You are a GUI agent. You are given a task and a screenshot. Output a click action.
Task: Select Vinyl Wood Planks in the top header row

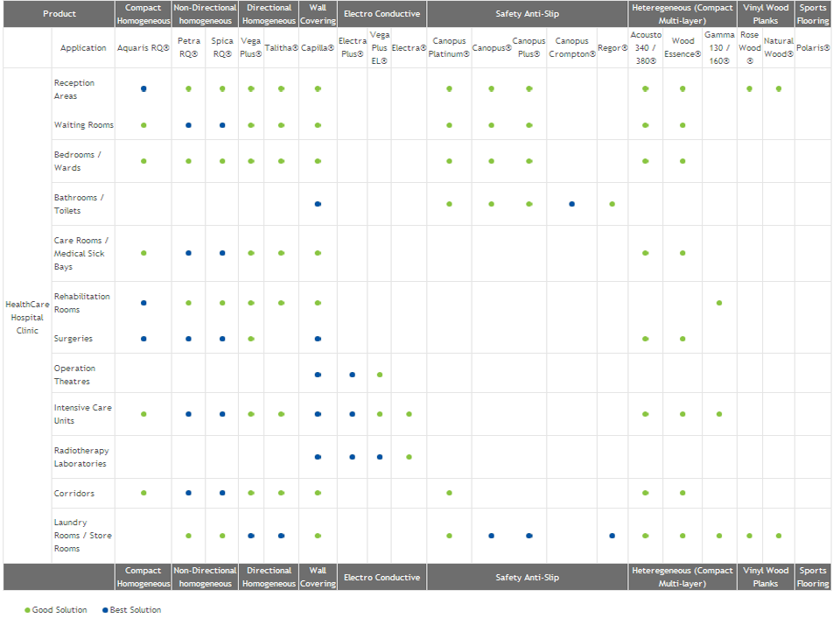766,14
